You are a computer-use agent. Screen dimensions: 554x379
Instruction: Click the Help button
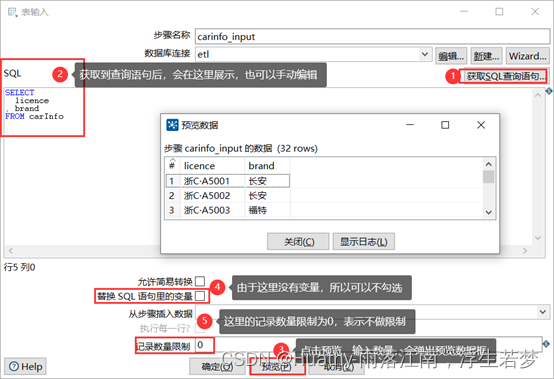pyautogui.click(x=25, y=366)
